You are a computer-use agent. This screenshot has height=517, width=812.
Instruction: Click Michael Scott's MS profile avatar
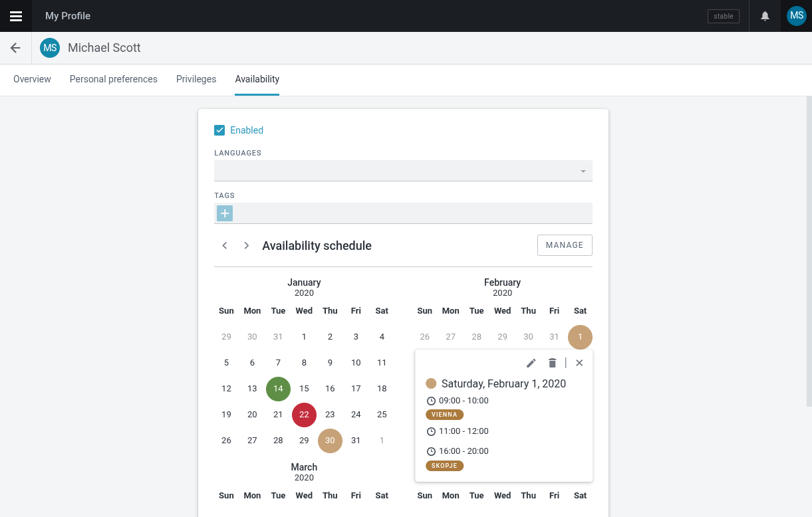click(x=50, y=48)
